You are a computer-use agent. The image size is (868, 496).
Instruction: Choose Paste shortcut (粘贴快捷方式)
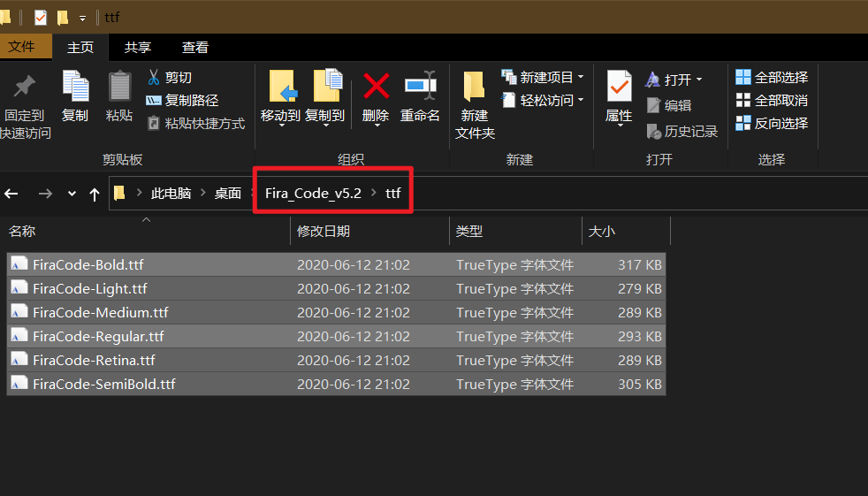[196, 123]
